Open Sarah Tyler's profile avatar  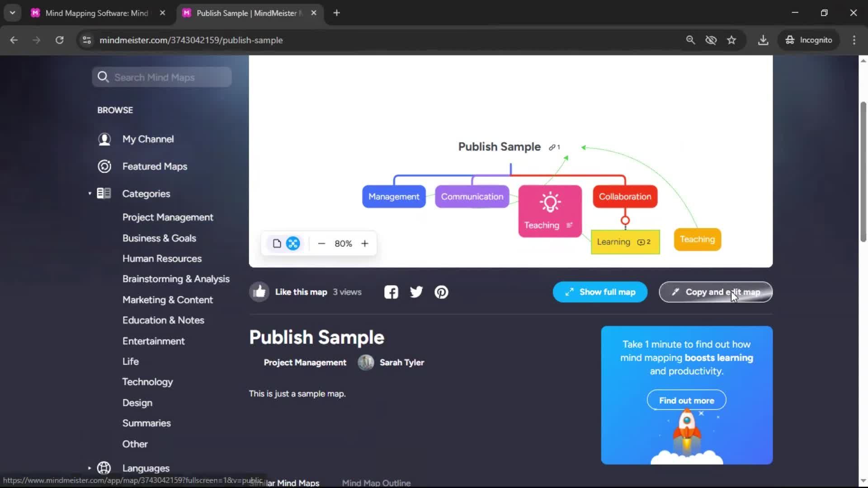tap(366, 362)
